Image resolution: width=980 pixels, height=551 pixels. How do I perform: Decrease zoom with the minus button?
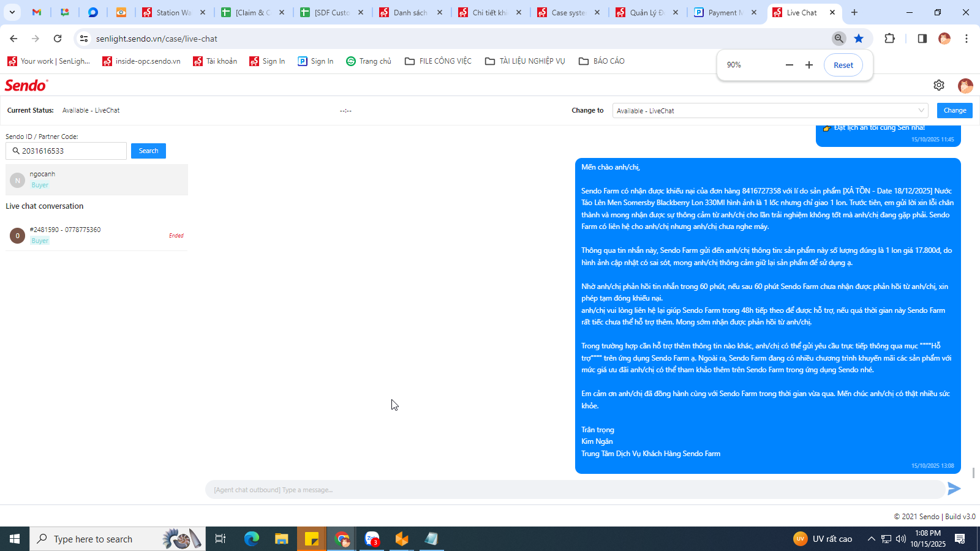pyautogui.click(x=790, y=65)
